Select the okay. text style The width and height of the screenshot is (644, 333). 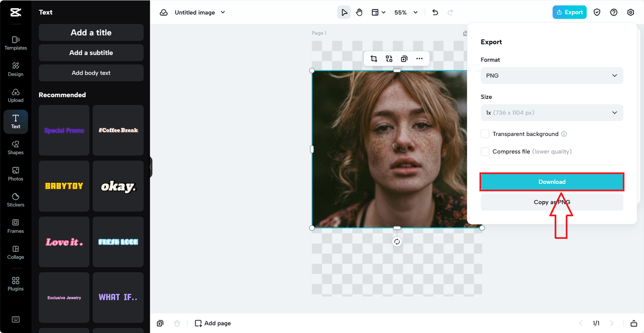(118, 186)
